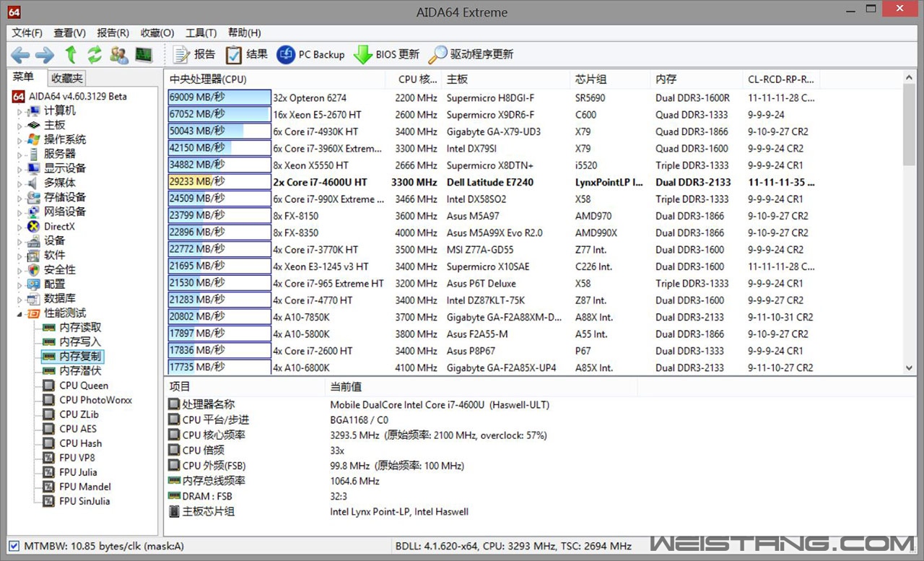Launch PC Backup from toolbar
The height and width of the screenshot is (561, 924).
click(x=311, y=54)
